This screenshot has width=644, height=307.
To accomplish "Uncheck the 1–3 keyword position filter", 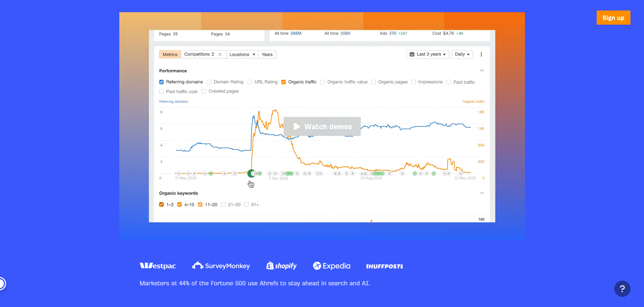I will (x=161, y=205).
